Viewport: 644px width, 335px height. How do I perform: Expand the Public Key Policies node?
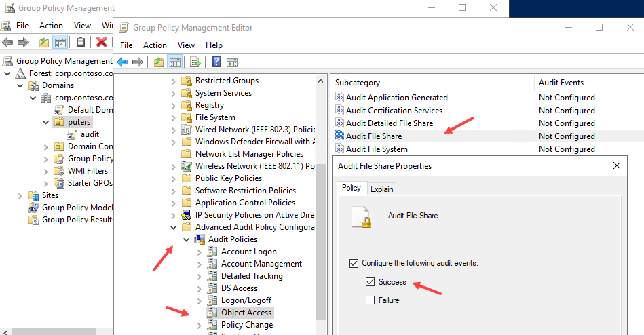point(173,179)
